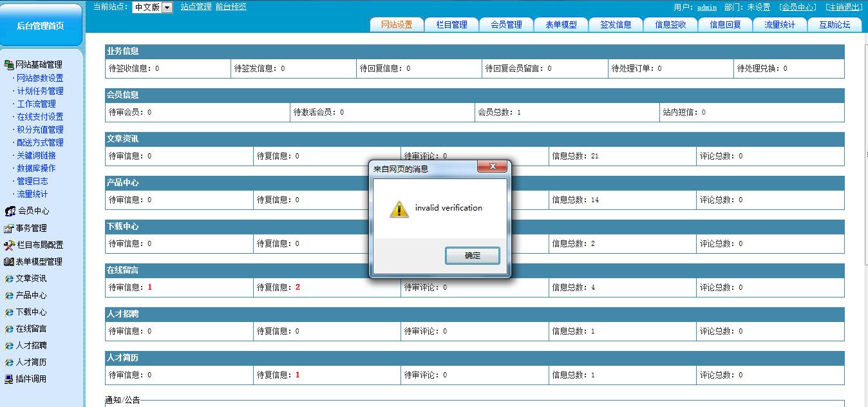Image resolution: width=868 pixels, height=407 pixels.
Task: Click the 后台管理首页 home banner
Action: (41, 25)
